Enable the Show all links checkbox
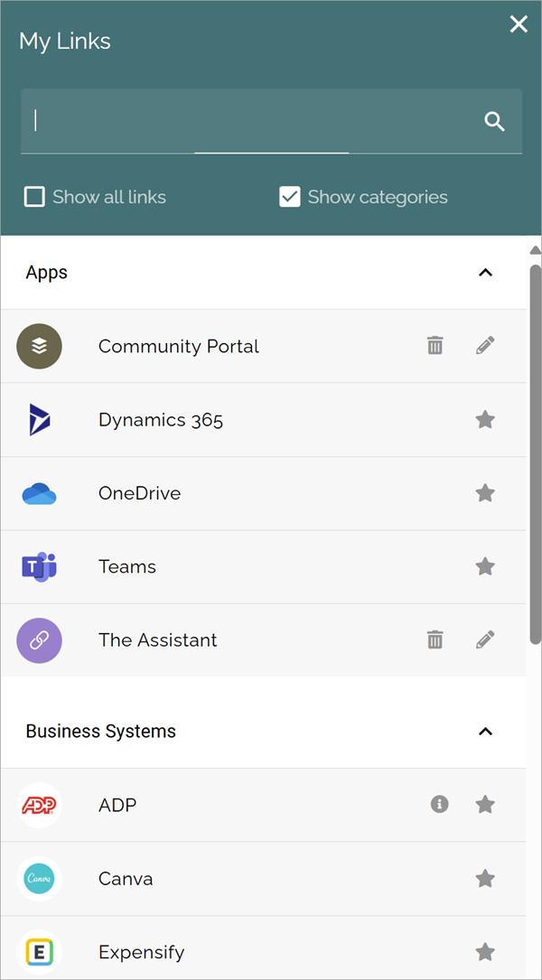 [34, 197]
